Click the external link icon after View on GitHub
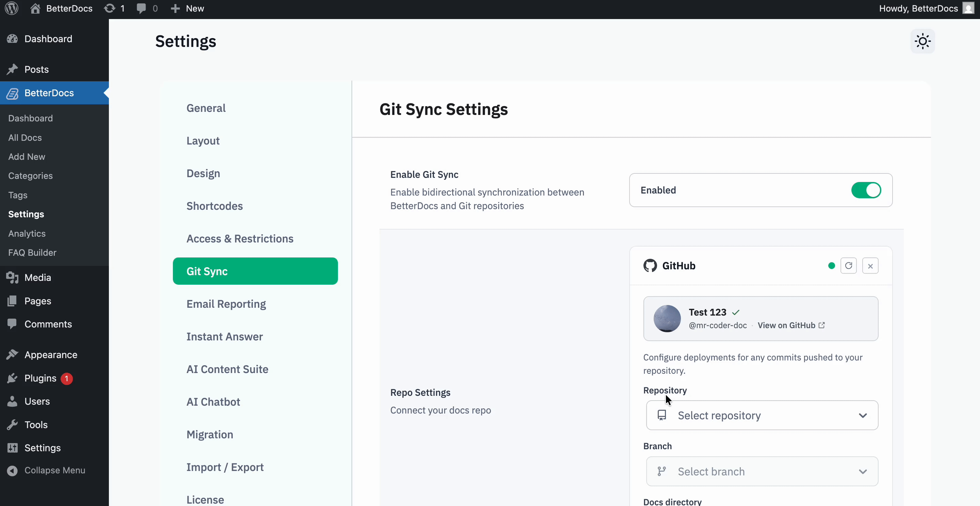980x506 pixels. [821, 325]
